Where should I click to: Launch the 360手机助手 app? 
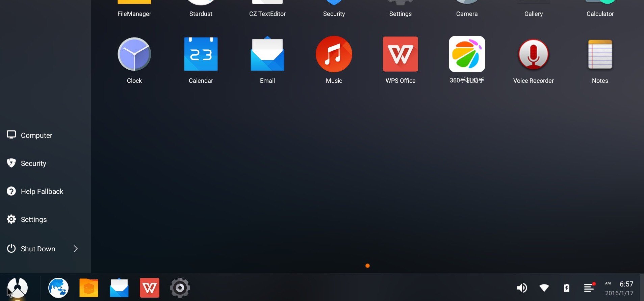pyautogui.click(x=467, y=54)
